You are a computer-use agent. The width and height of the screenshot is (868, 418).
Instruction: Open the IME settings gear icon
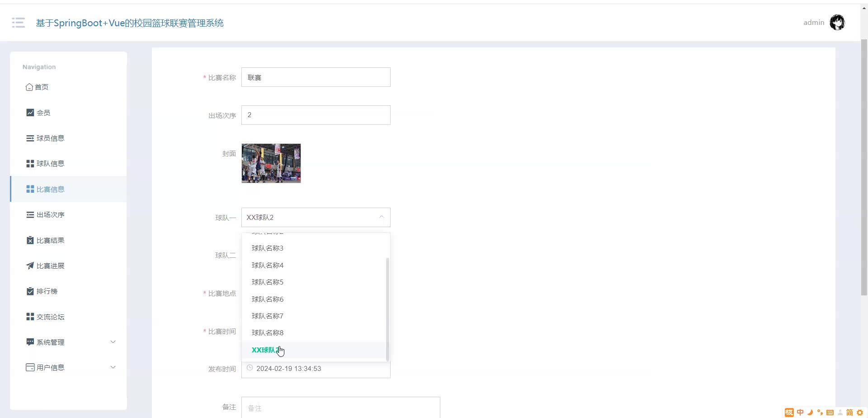point(860,413)
